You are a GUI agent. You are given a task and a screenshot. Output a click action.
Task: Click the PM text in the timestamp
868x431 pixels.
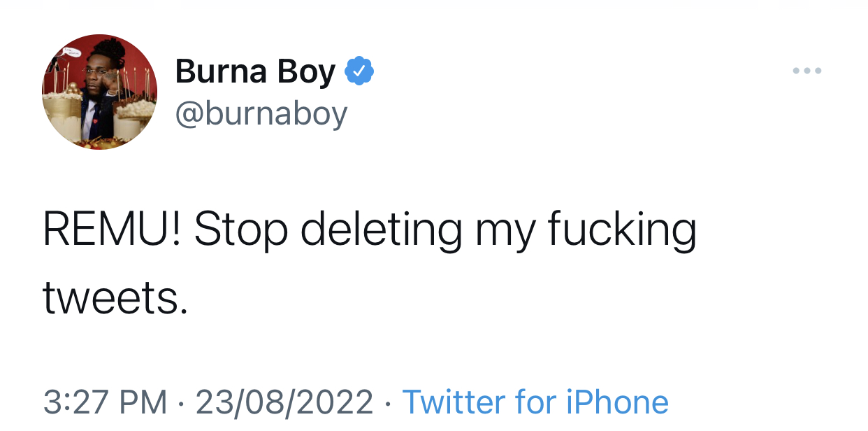coord(143,402)
